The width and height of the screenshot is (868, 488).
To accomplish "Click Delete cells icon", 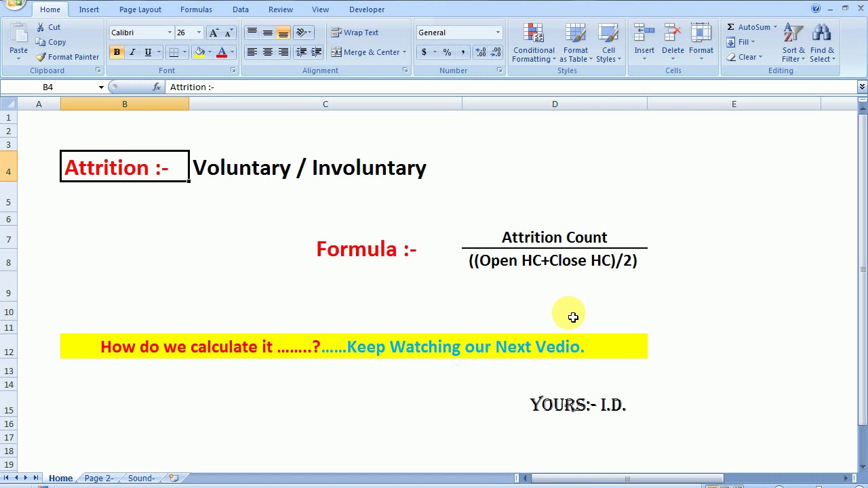I will pos(673,34).
